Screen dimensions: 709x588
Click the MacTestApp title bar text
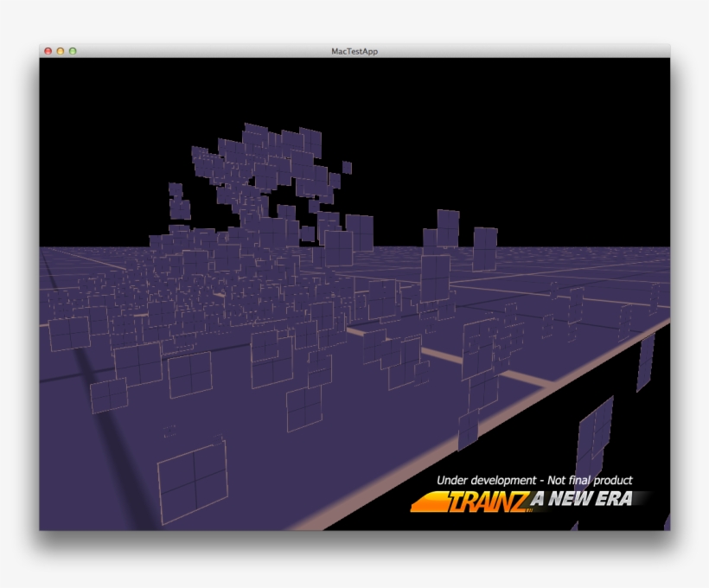354,51
